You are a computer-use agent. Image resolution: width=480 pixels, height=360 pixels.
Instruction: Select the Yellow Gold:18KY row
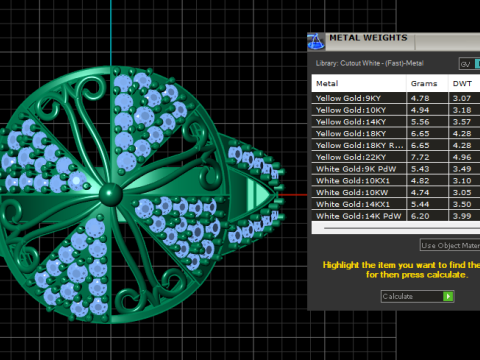pyautogui.click(x=396, y=133)
